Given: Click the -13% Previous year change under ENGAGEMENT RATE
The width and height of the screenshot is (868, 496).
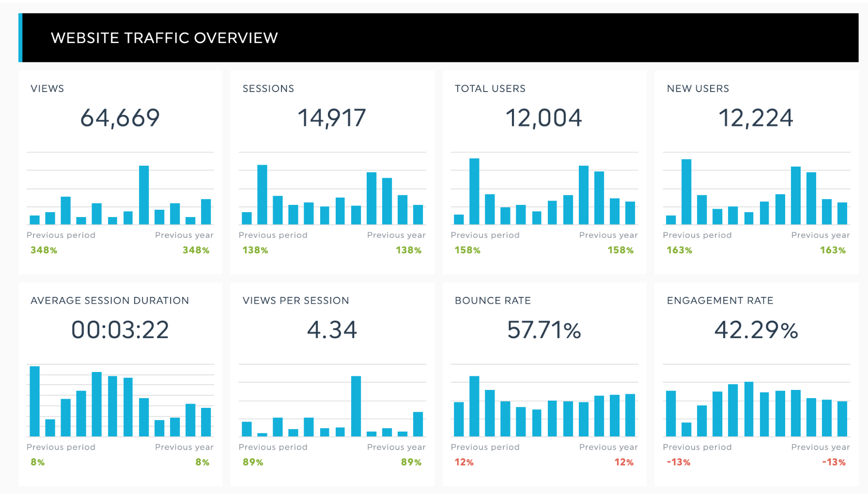Looking at the screenshot, I should [834, 462].
